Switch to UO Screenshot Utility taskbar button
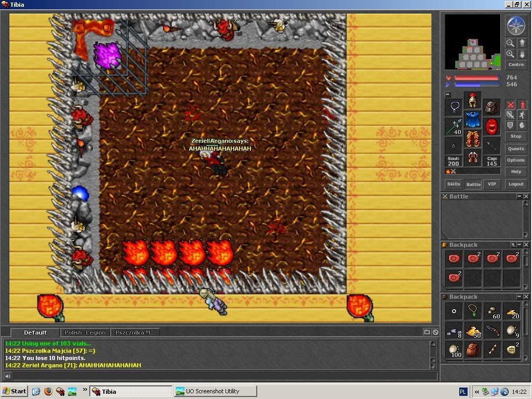Screen dimensions: 532x399 click(x=215, y=391)
